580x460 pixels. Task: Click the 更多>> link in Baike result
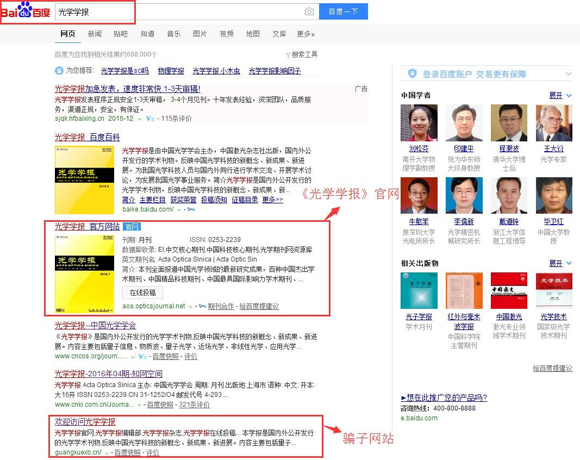[273, 200]
